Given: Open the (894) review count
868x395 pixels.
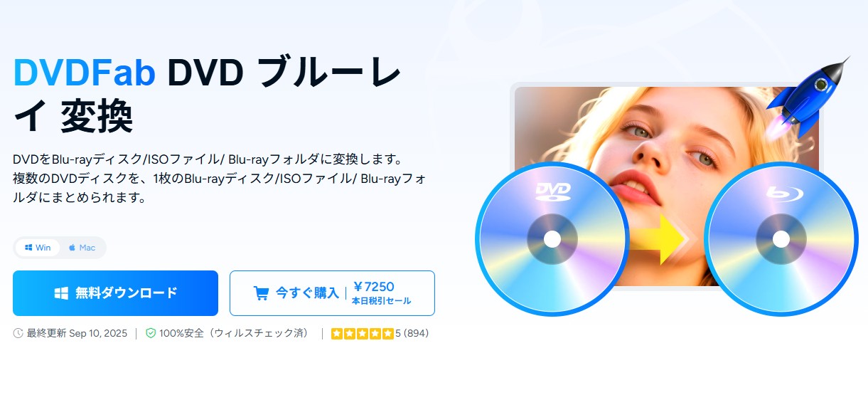Looking at the screenshot, I should [x=416, y=333].
